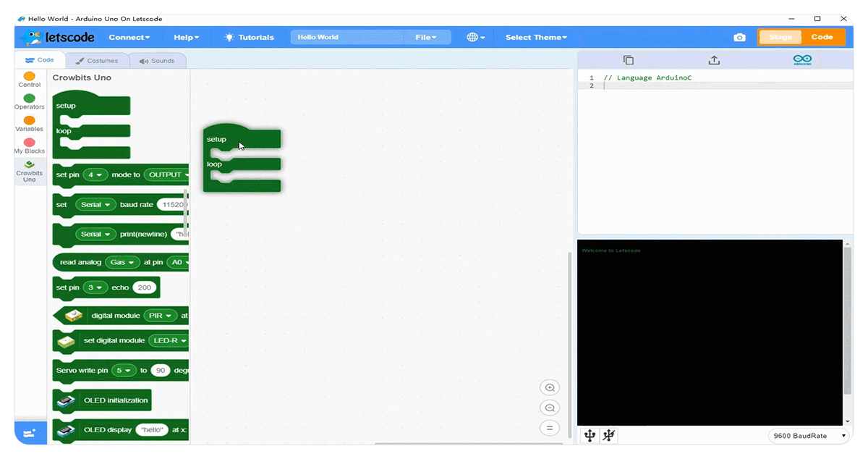Open the PIR digital module dropdown
Screen dimensions: 868x459
click(x=161, y=316)
